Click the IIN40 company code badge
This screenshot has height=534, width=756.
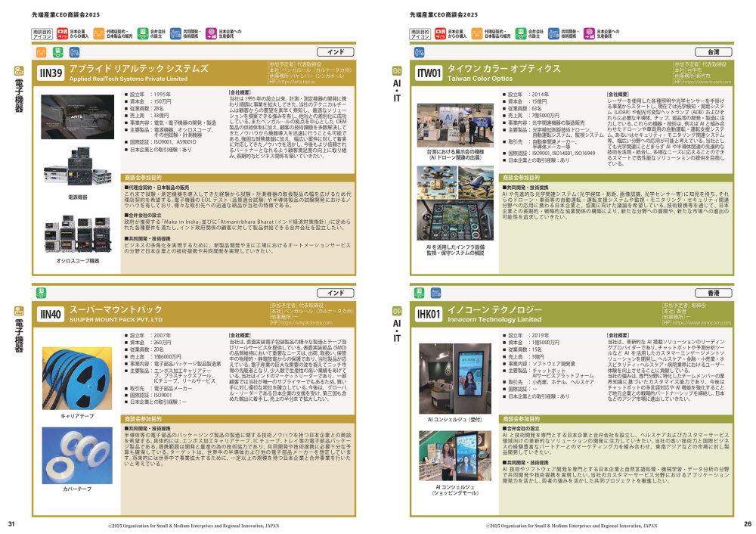50,315
